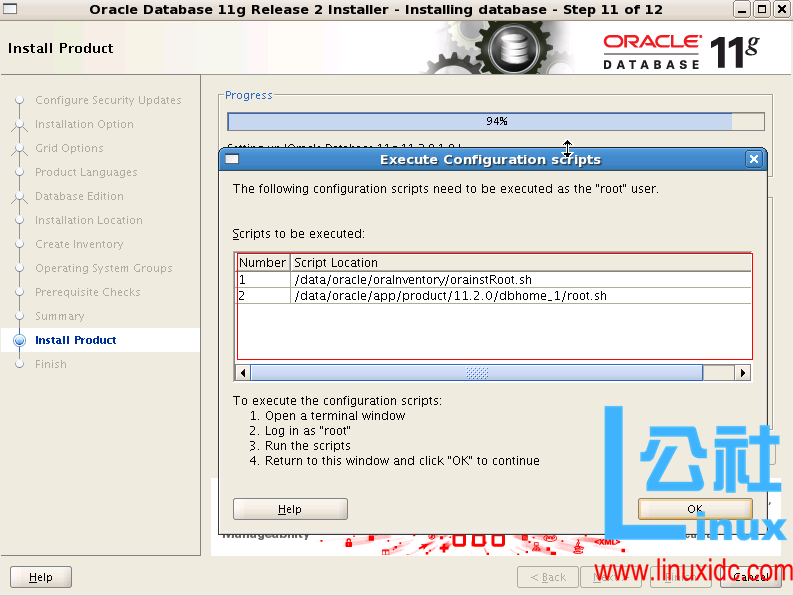Maximize the Oracle installer window

761,10
